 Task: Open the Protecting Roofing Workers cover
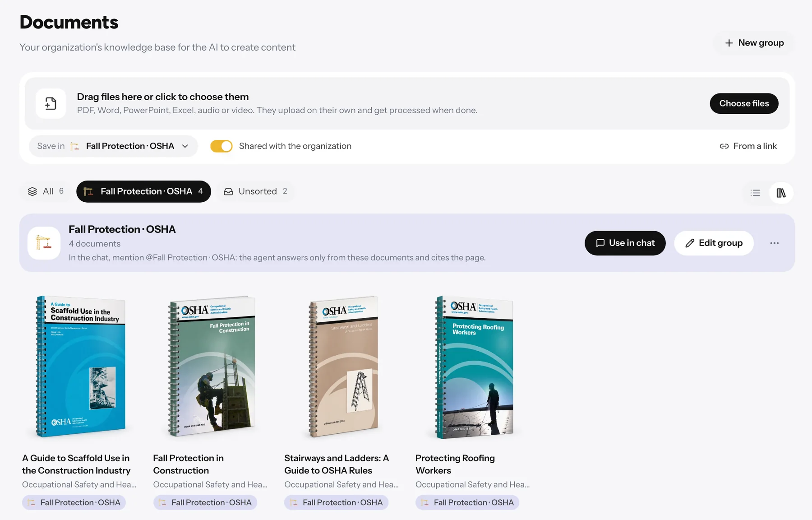tap(474, 367)
